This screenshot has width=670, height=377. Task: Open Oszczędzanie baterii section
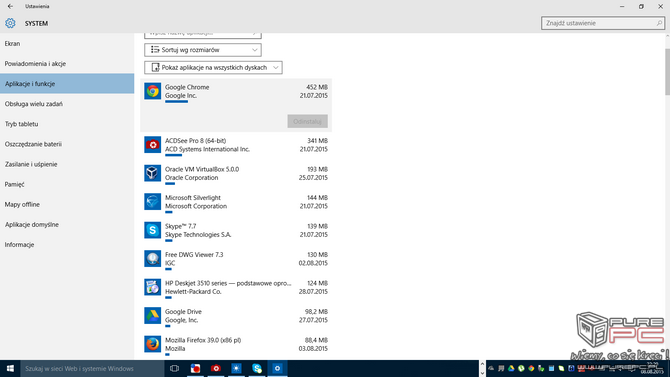pos(67,144)
